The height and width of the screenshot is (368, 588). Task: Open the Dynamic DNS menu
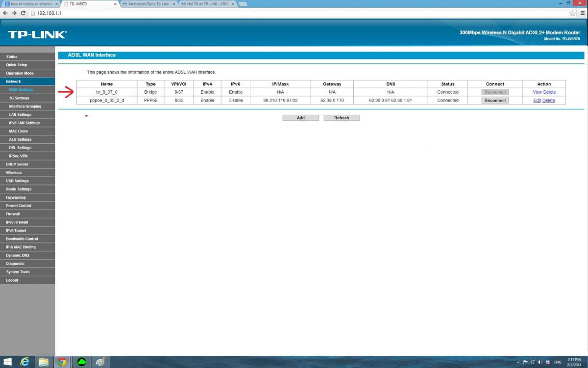(27, 255)
